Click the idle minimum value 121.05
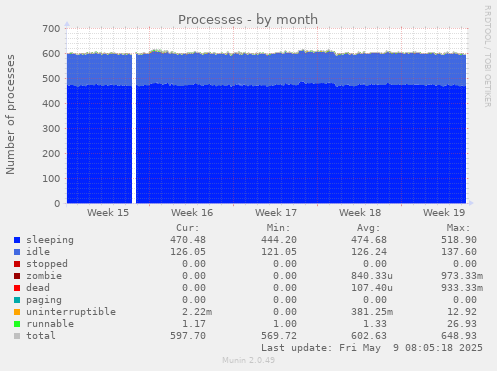 coord(279,252)
